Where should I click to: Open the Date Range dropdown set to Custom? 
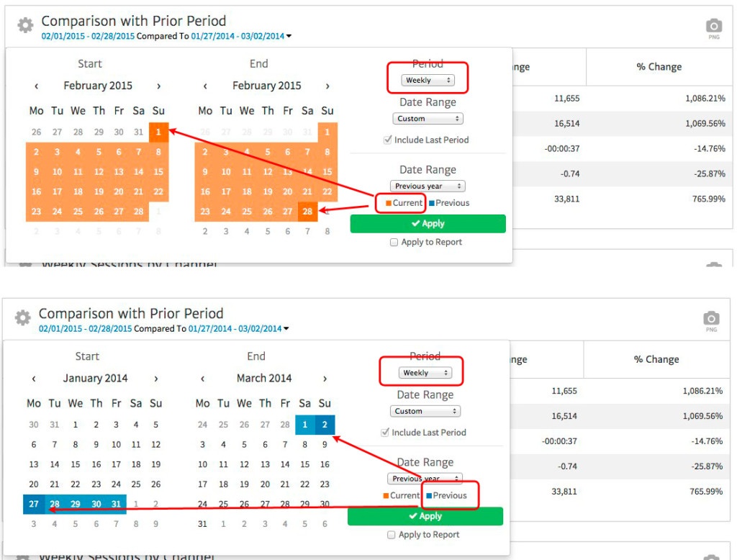point(428,118)
